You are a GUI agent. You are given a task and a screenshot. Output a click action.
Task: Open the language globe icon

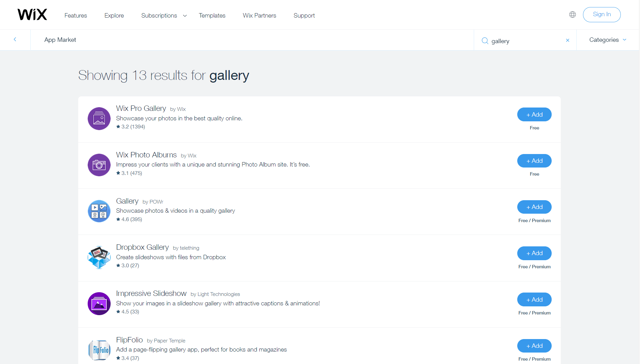click(572, 14)
